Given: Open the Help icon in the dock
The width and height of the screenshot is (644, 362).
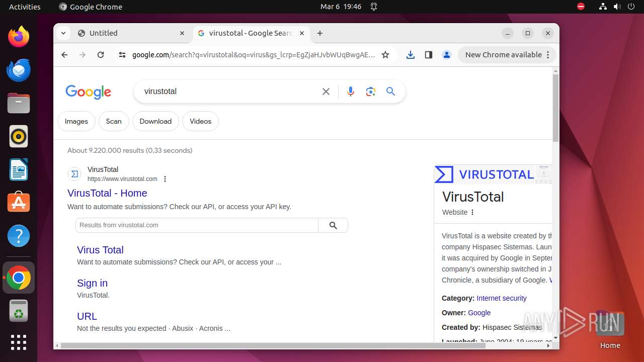Looking at the screenshot, I should coord(19,236).
